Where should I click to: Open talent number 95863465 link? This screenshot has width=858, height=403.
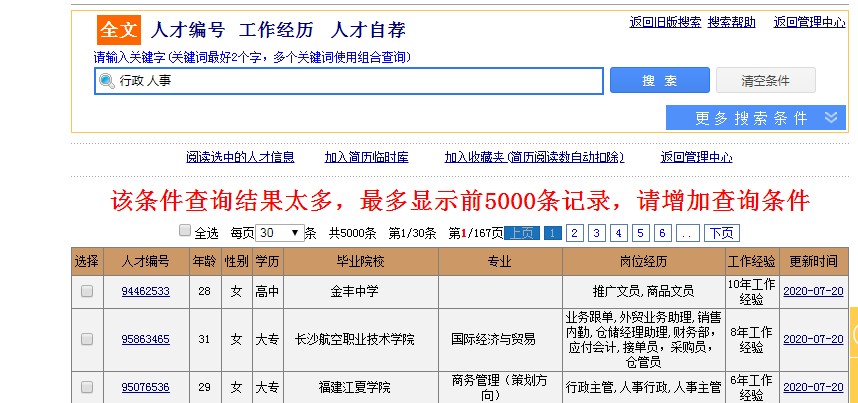tap(146, 339)
